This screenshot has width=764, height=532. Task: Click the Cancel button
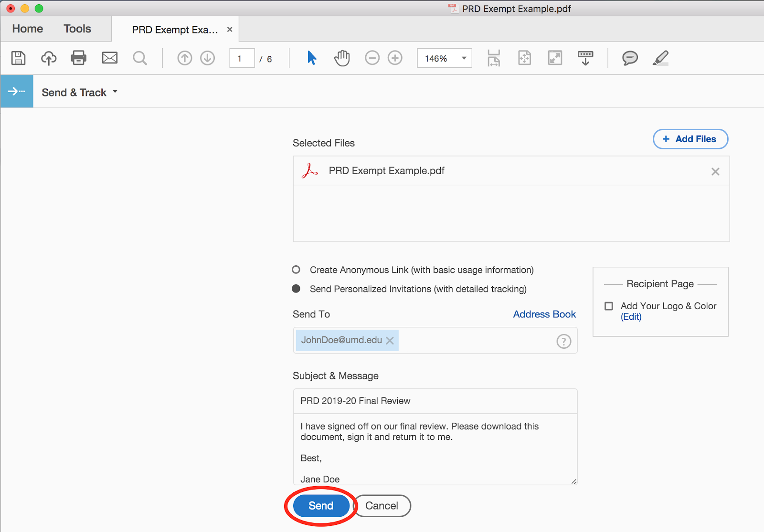[382, 506]
